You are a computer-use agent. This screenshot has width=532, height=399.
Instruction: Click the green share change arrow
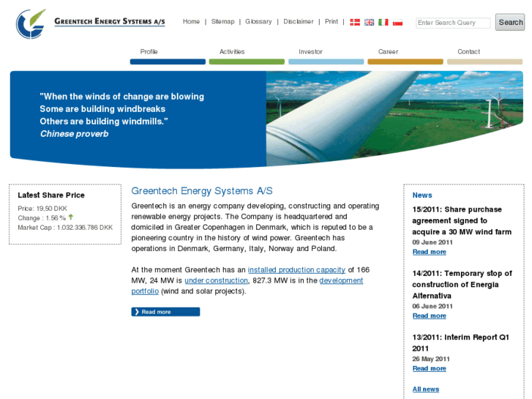71,217
